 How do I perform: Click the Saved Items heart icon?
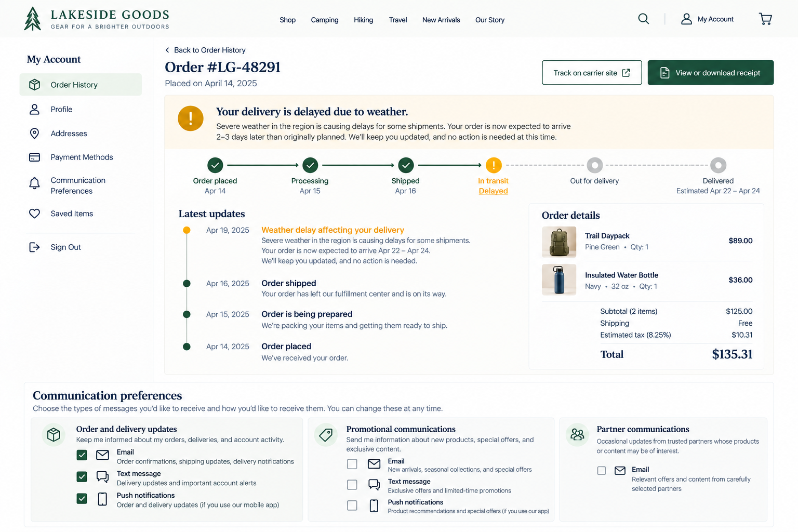(x=35, y=214)
